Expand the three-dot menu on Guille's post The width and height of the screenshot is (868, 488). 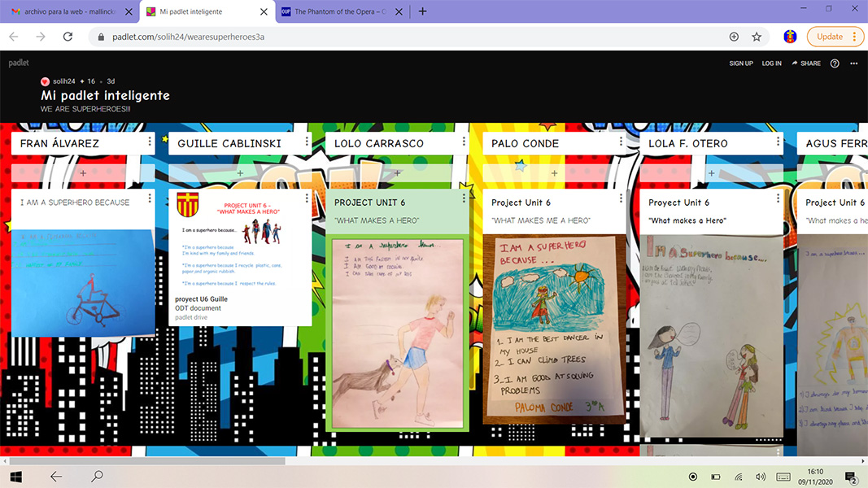307,198
